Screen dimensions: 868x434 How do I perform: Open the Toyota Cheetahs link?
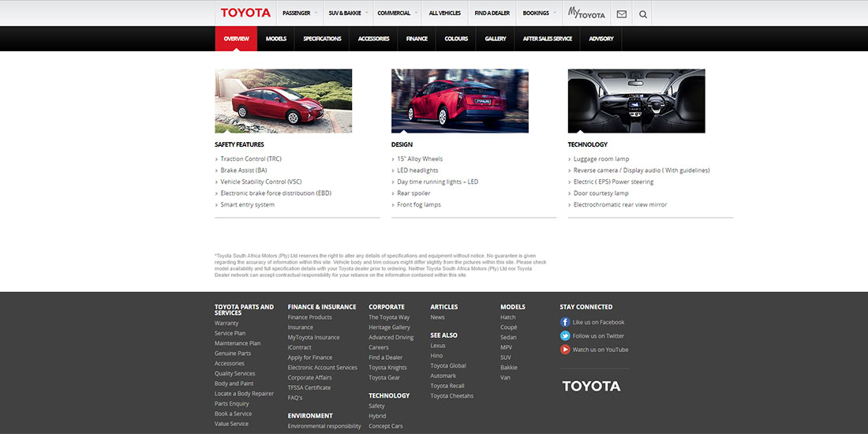[451, 396]
